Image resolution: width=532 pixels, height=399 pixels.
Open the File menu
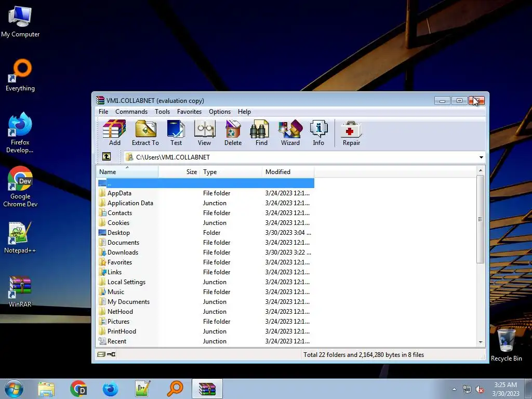(x=103, y=112)
